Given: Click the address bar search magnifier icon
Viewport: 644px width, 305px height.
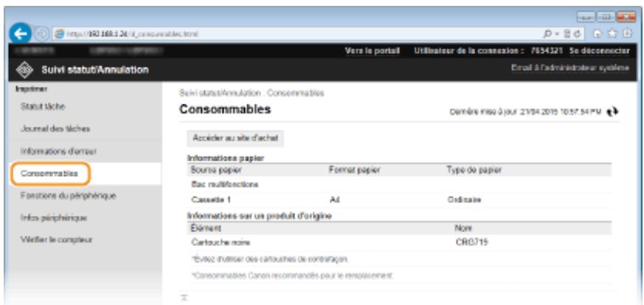Looking at the screenshot, I should pyautogui.click(x=547, y=34).
